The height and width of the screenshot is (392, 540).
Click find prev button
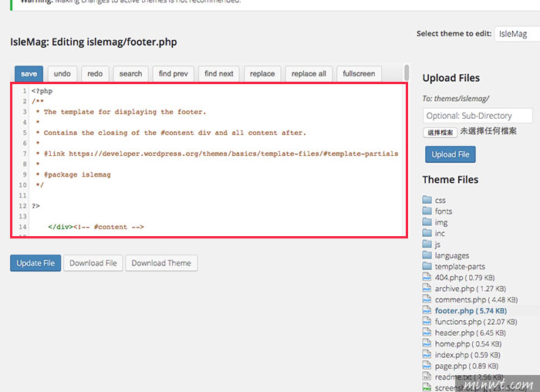pos(174,74)
